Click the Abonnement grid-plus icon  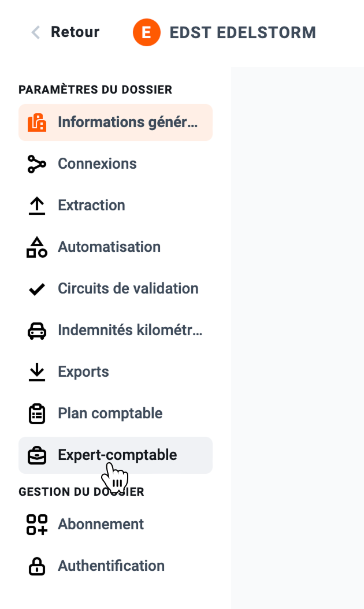37,524
